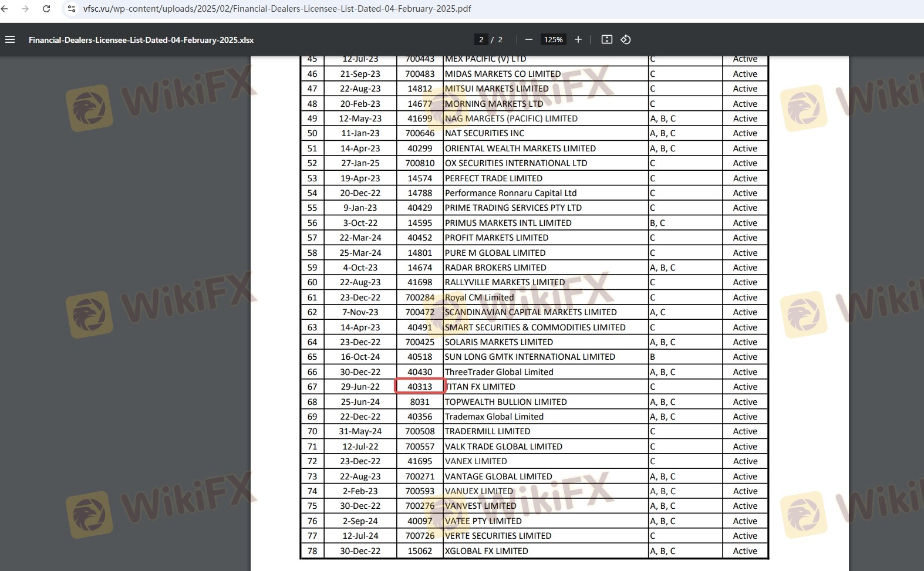Viewport: 924px width, 571px height.
Task: Select SOLARIS MARKETS LIMITED
Action: pos(499,342)
